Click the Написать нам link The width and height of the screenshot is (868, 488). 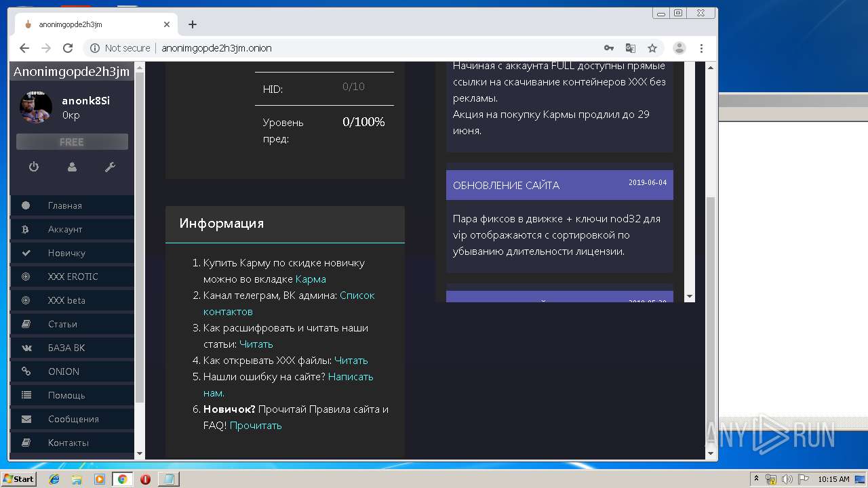click(288, 385)
